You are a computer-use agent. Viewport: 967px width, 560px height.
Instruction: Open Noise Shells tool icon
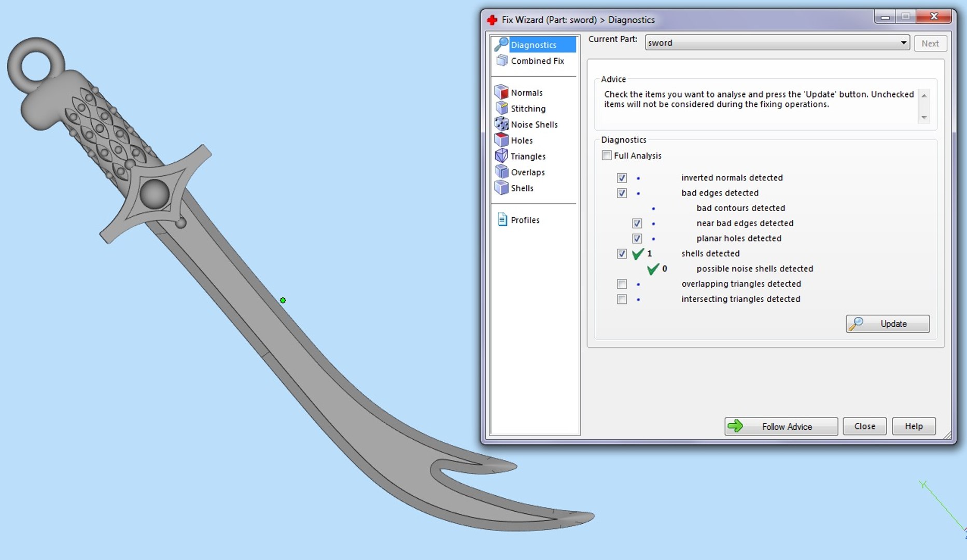(x=501, y=124)
